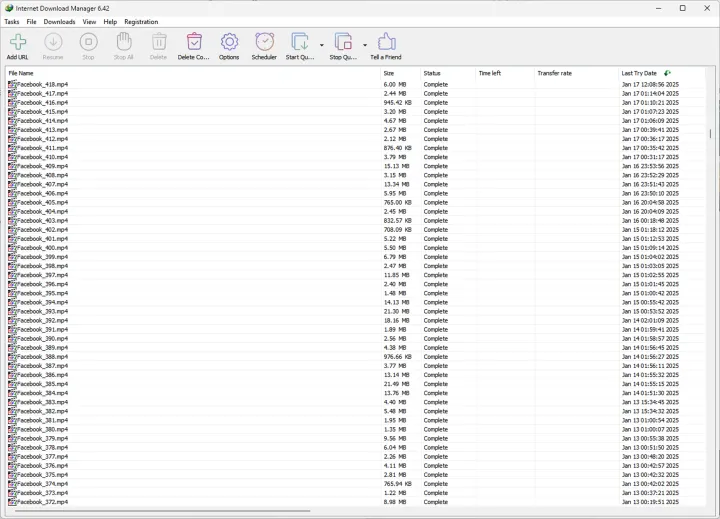Screen dimensions: 720x519
Task: Open the Scheduler clock icon
Action: 264,44
